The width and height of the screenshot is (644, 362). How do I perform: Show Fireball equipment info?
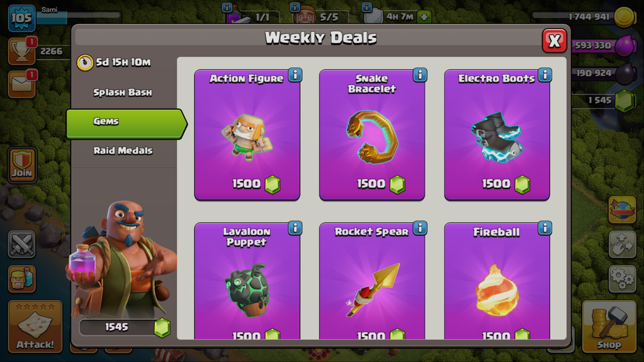coord(544,228)
